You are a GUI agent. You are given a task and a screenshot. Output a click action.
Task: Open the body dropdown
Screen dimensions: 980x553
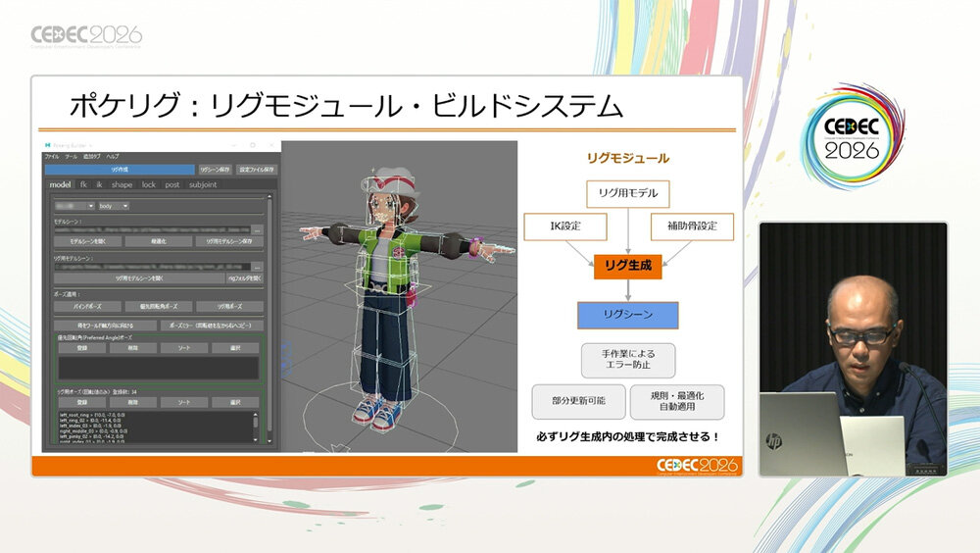coord(113,206)
